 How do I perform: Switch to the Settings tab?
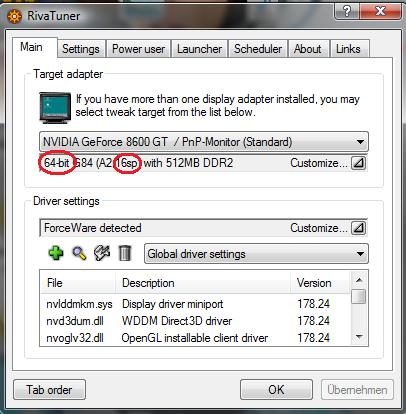pos(81,49)
